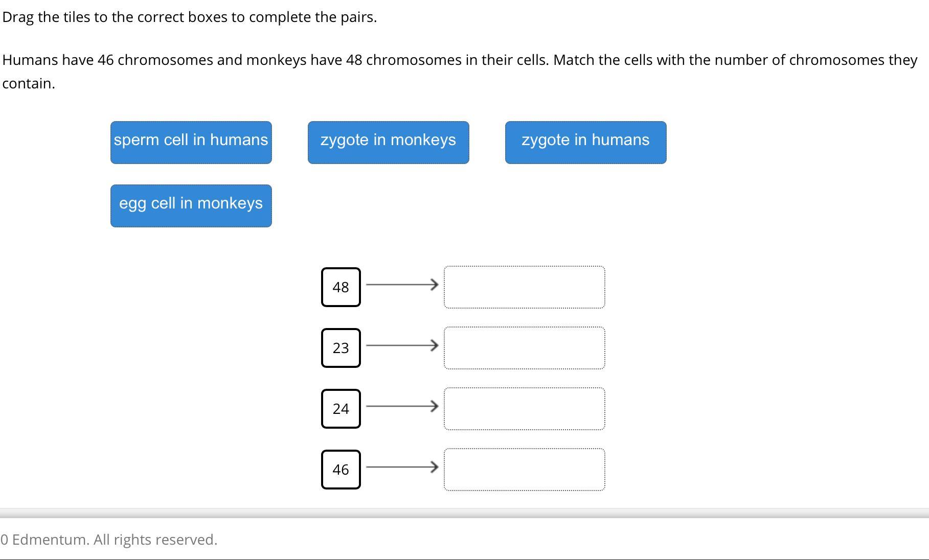Click the arrow next to 24
The image size is (929, 560).
tap(402, 406)
